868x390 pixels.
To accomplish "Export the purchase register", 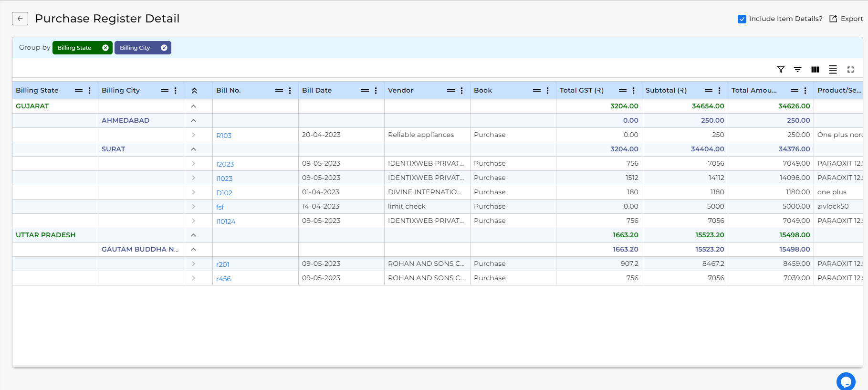I will [x=846, y=19].
